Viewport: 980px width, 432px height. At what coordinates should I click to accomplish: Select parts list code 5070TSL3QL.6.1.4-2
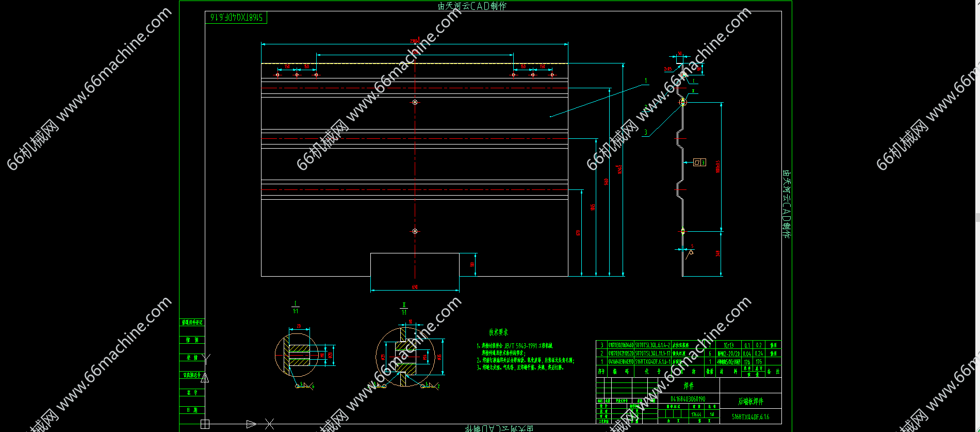coord(652,345)
